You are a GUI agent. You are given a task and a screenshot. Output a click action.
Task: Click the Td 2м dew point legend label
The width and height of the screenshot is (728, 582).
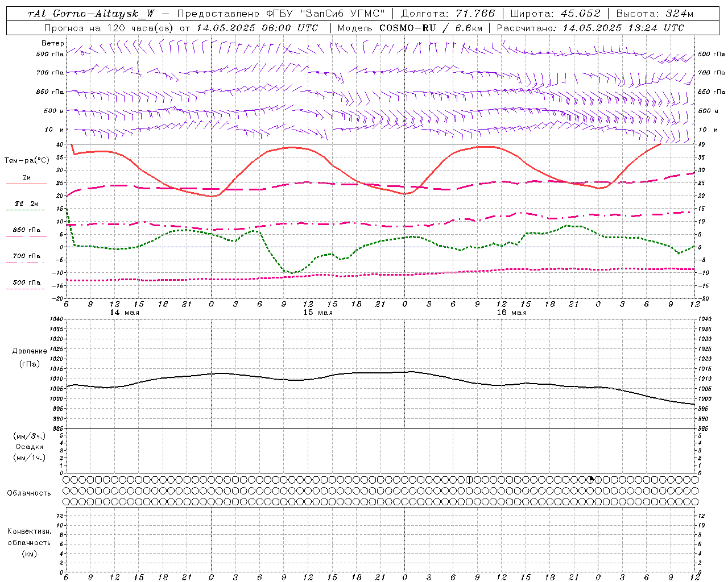[27, 203]
